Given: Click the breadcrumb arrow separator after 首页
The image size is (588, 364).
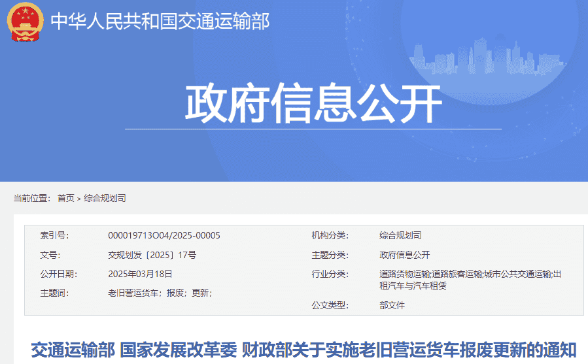Looking at the screenshot, I should point(79,198).
